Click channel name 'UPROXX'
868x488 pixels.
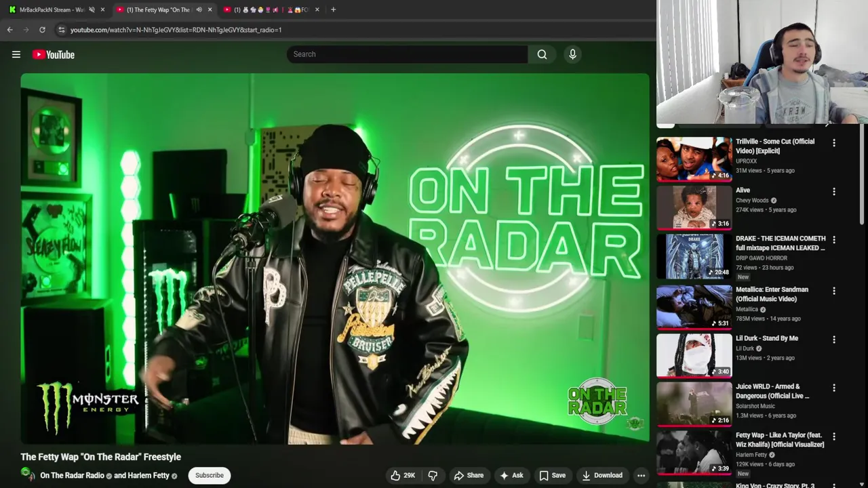(x=747, y=161)
